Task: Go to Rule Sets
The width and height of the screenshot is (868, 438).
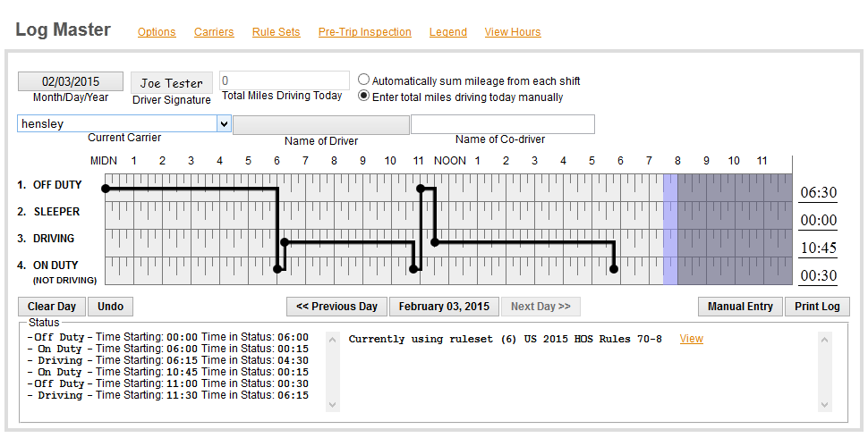Action: (277, 32)
